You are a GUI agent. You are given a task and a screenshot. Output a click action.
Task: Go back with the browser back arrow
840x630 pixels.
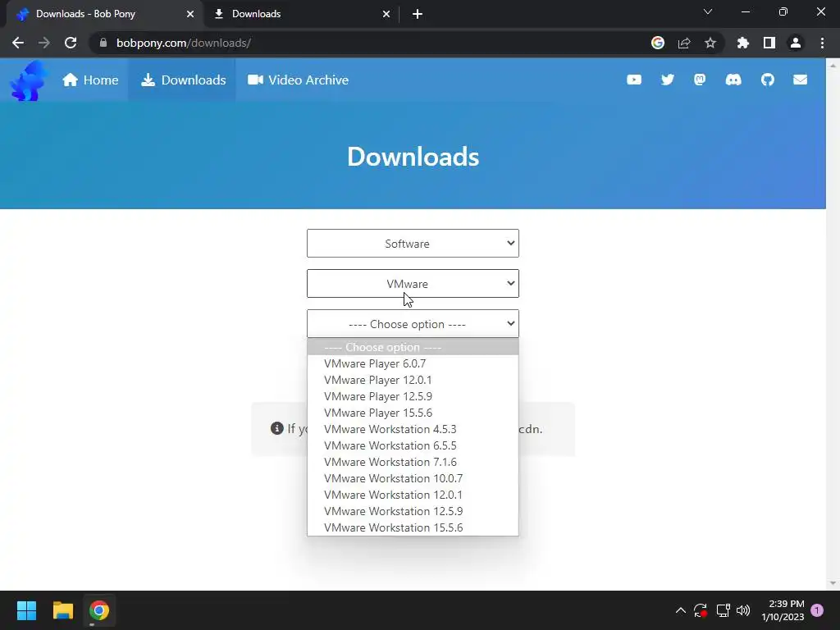18,43
